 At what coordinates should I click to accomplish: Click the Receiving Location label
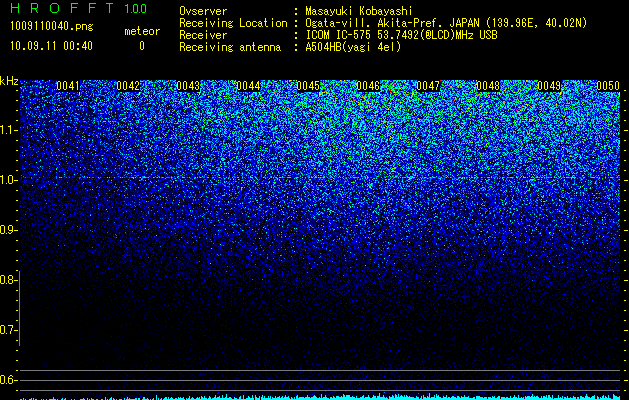click(x=233, y=23)
